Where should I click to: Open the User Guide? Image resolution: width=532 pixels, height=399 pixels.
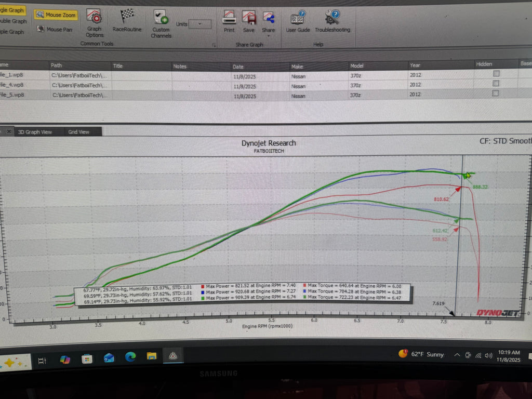pos(298,22)
